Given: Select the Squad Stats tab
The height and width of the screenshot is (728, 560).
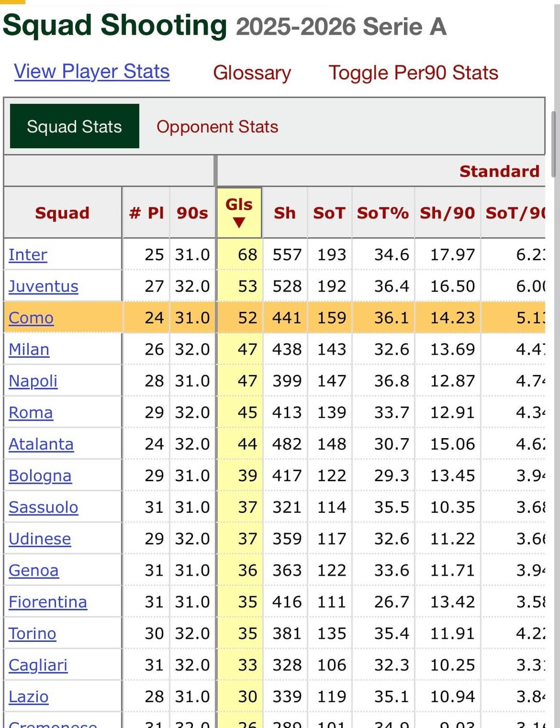Looking at the screenshot, I should tap(74, 127).
